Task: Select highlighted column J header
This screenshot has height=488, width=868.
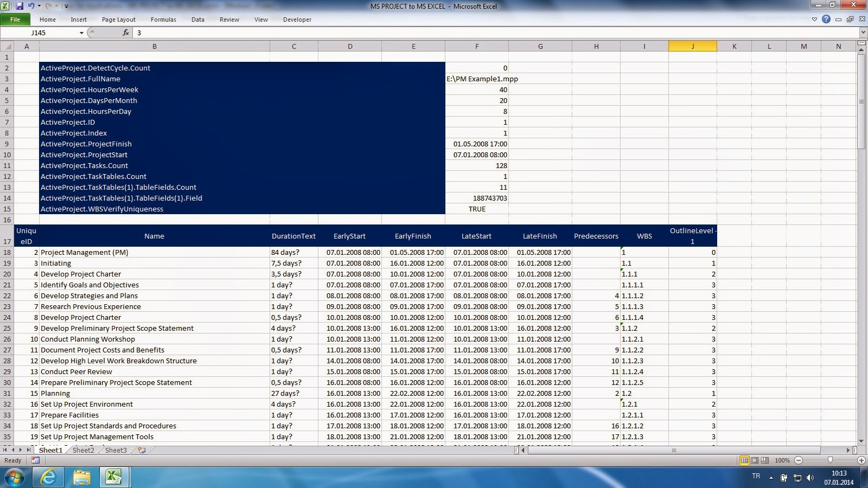Action: [693, 47]
